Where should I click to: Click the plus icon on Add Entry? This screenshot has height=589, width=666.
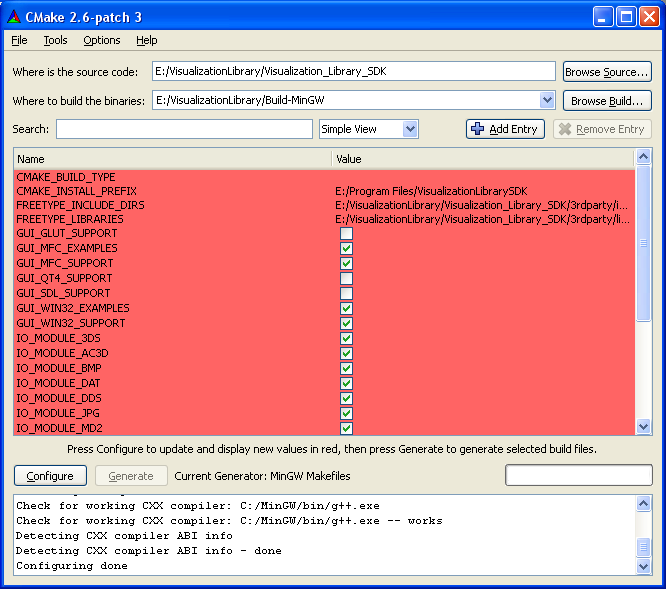click(478, 129)
